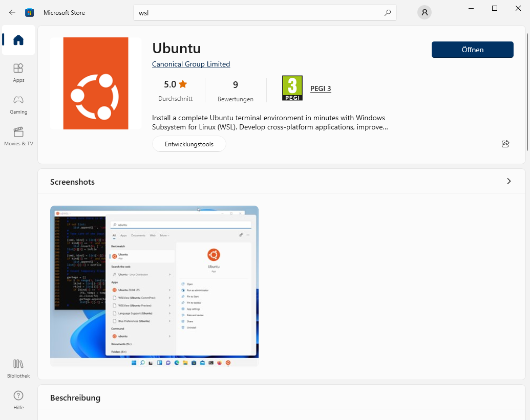The image size is (530, 420).
Task: Open the Home page in sidebar
Action: (x=18, y=40)
